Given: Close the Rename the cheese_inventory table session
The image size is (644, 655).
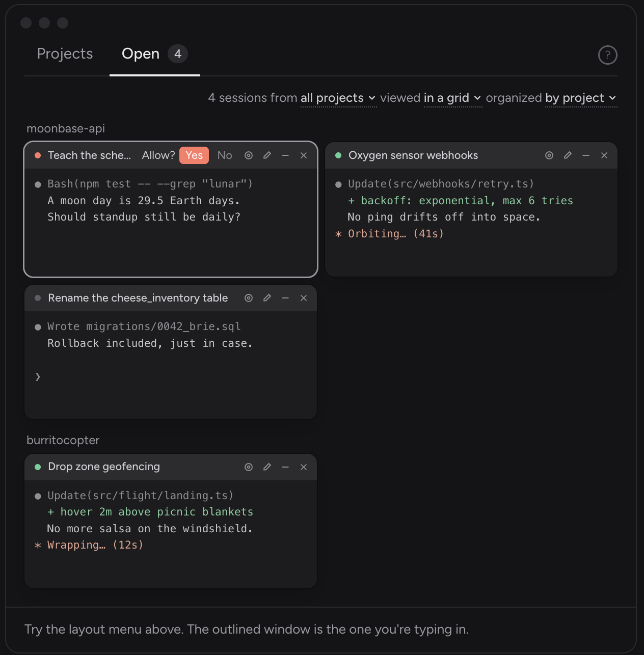Looking at the screenshot, I should (x=304, y=298).
